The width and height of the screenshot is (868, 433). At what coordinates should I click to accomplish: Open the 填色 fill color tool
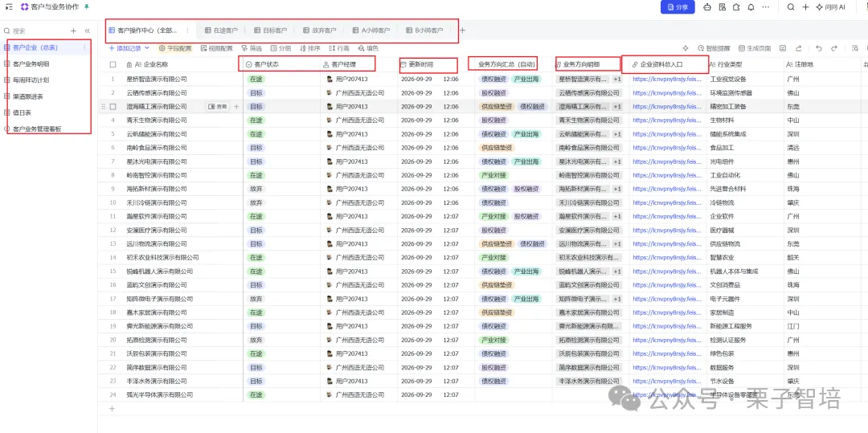click(368, 48)
